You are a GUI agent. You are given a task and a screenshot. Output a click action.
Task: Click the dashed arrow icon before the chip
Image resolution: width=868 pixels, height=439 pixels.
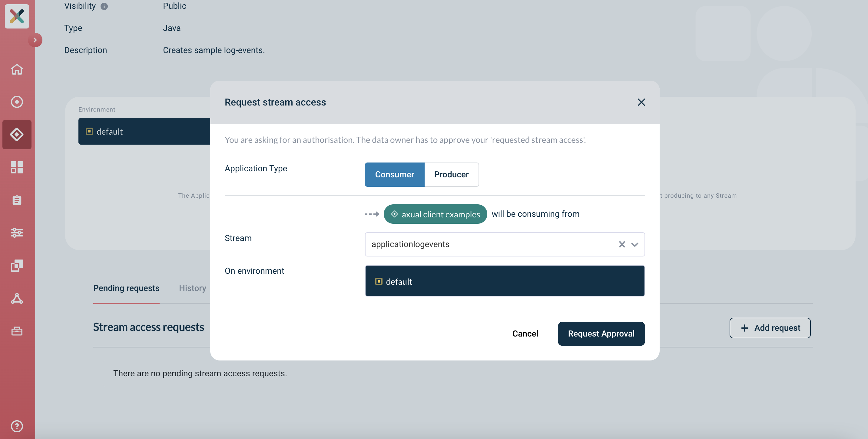pyautogui.click(x=372, y=214)
